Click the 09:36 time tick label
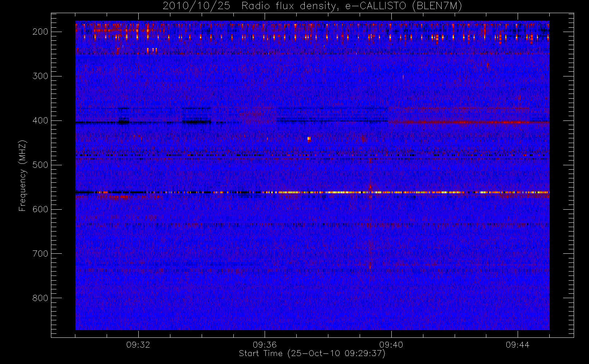 pyautogui.click(x=265, y=345)
